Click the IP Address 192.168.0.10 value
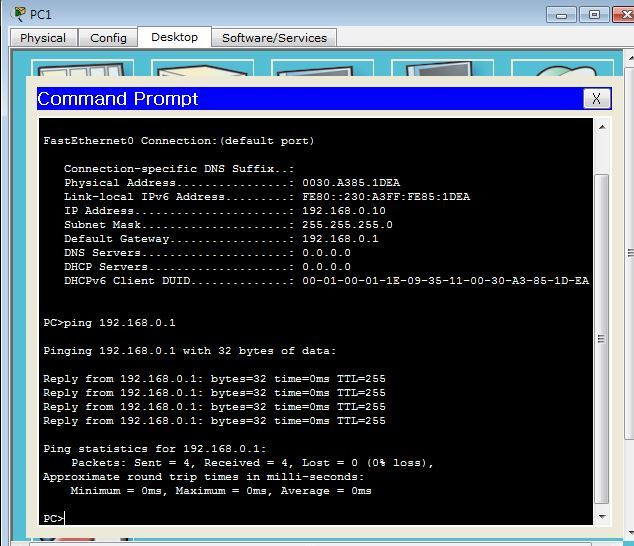The width and height of the screenshot is (634, 546). (x=344, y=211)
